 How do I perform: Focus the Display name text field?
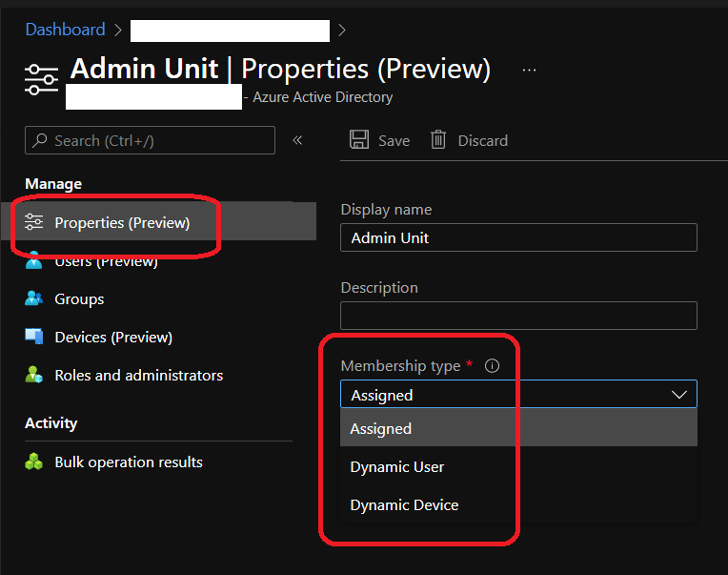click(518, 237)
